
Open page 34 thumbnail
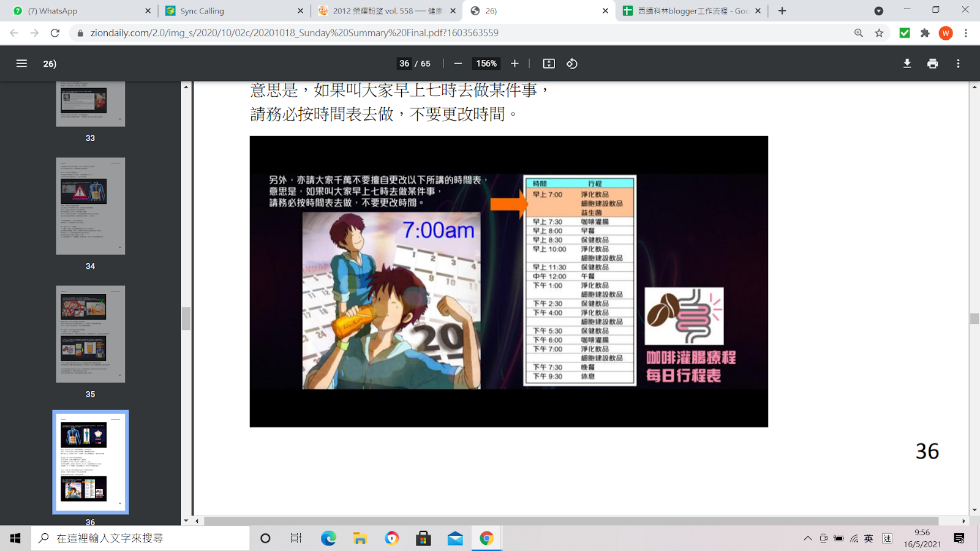[x=91, y=206]
